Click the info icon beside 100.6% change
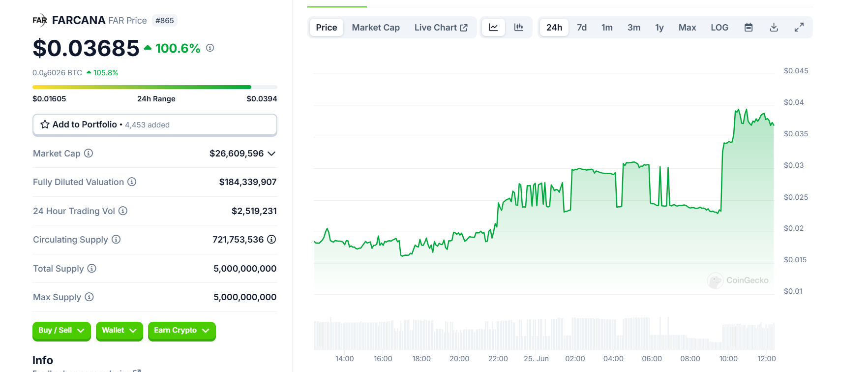 (210, 48)
